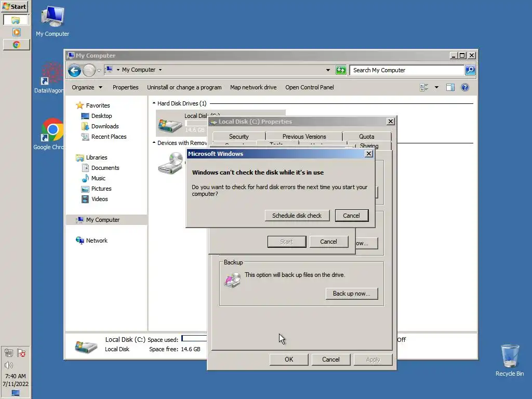
Task: Open the Help question mark icon
Action: coord(465,87)
